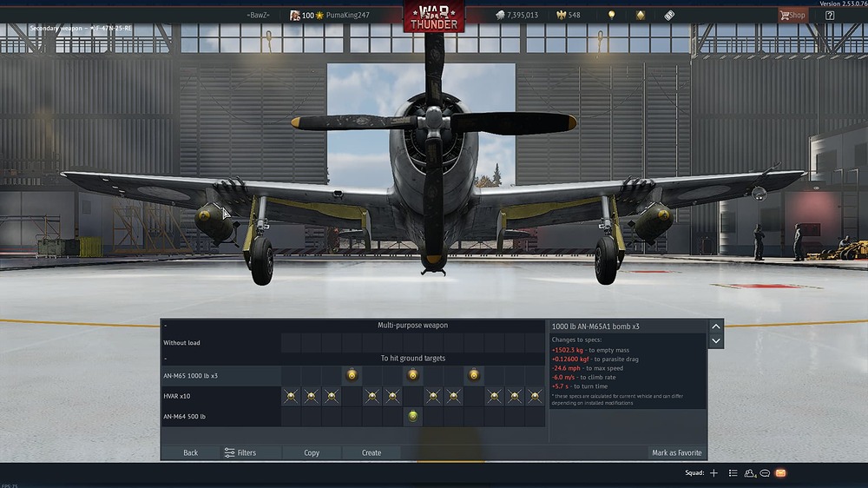Viewport: 868px width, 488px height.
Task: Click the up chevron in specs panel
Action: click(x=715, y=326)
